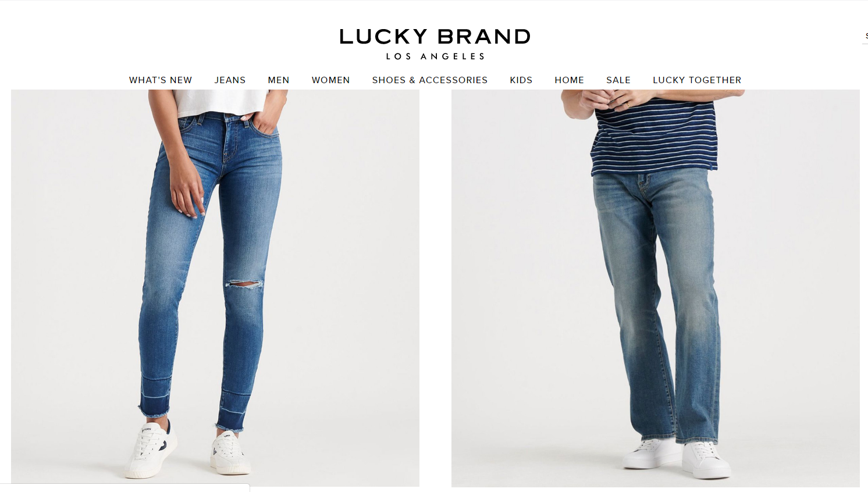Open the Home category link

coord(570,80)
